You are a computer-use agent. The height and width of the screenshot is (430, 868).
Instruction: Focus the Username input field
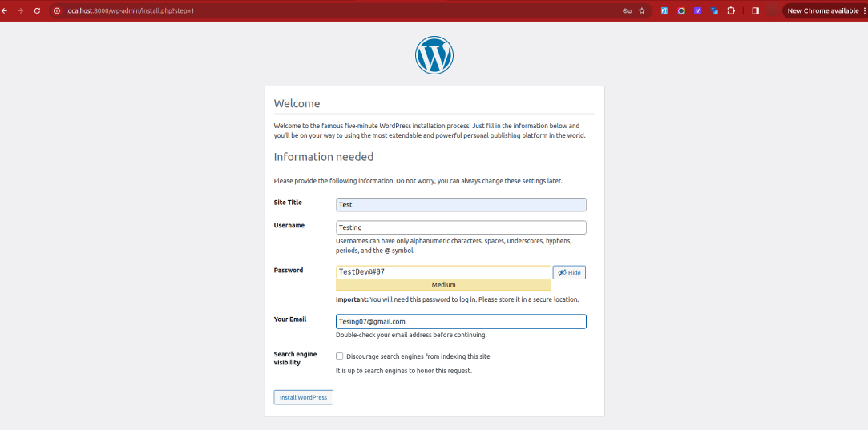[x=461, y=227]
